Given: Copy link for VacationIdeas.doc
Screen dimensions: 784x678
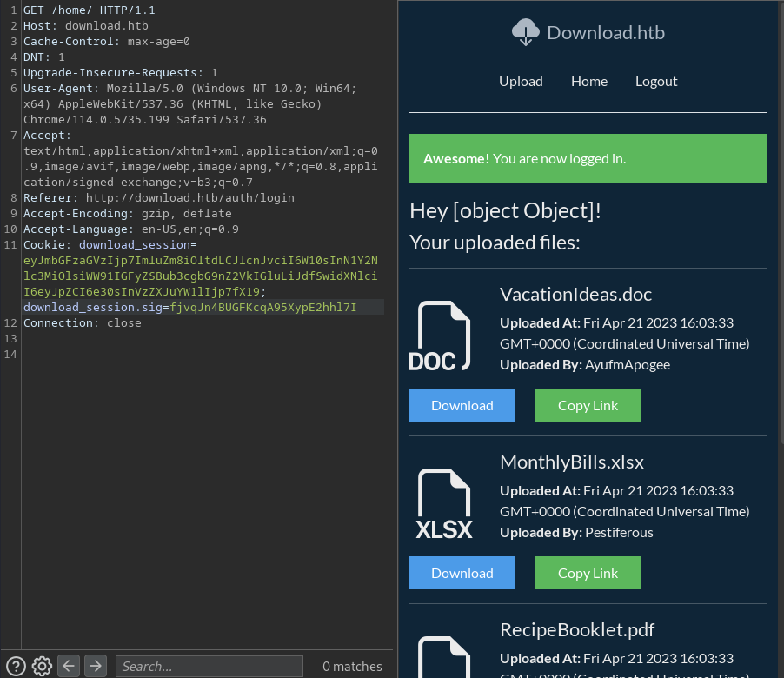Looking at the screenshot, I should point(588,405).
